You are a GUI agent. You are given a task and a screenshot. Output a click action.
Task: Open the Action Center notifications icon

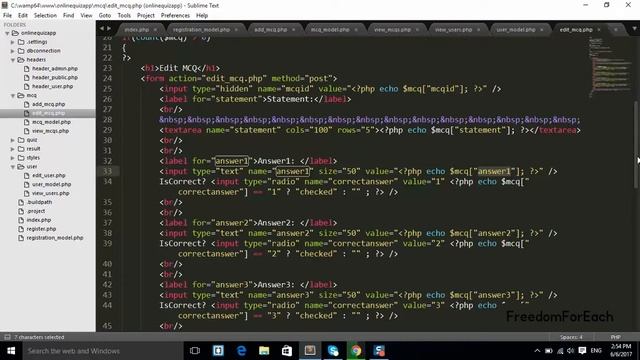582,351
